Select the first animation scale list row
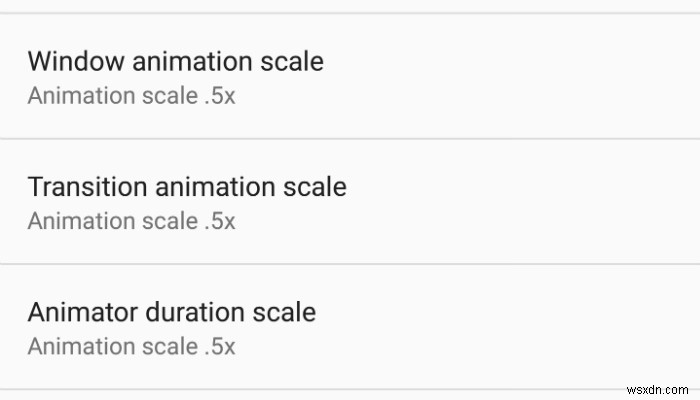Screen dimensions: 700x400 click(x=350, y=77)
